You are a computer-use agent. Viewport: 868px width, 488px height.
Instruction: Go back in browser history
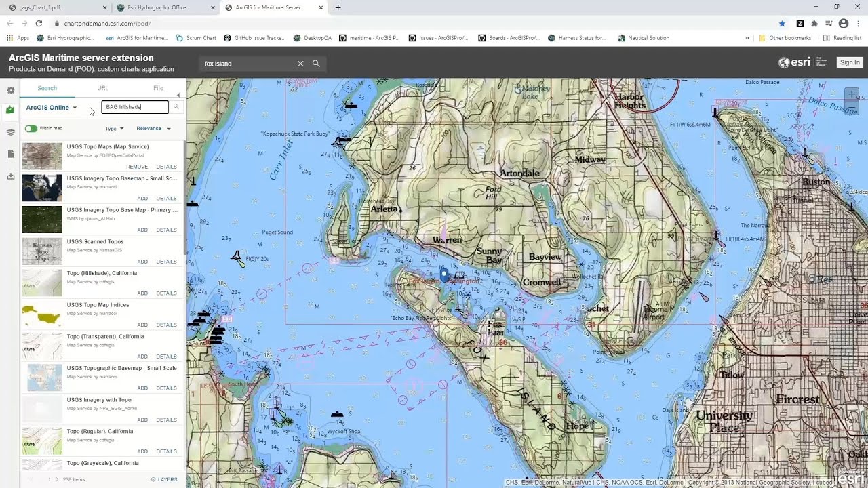tap(9, 24)
